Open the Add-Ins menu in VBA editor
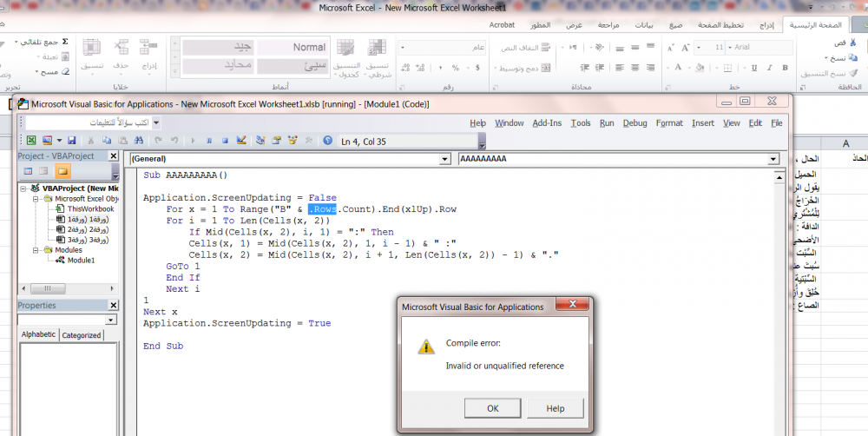This screenshot has width=868, height=436. coord(547,123)
